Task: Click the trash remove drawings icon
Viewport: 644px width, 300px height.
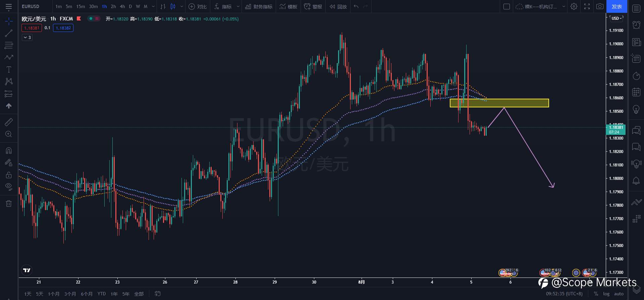Action: coord(9,203)
